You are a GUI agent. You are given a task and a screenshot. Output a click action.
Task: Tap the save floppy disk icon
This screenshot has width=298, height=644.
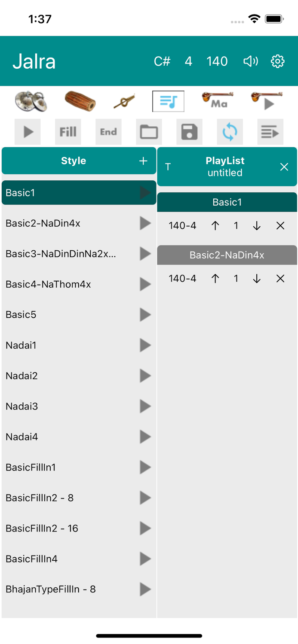[189, 132]
